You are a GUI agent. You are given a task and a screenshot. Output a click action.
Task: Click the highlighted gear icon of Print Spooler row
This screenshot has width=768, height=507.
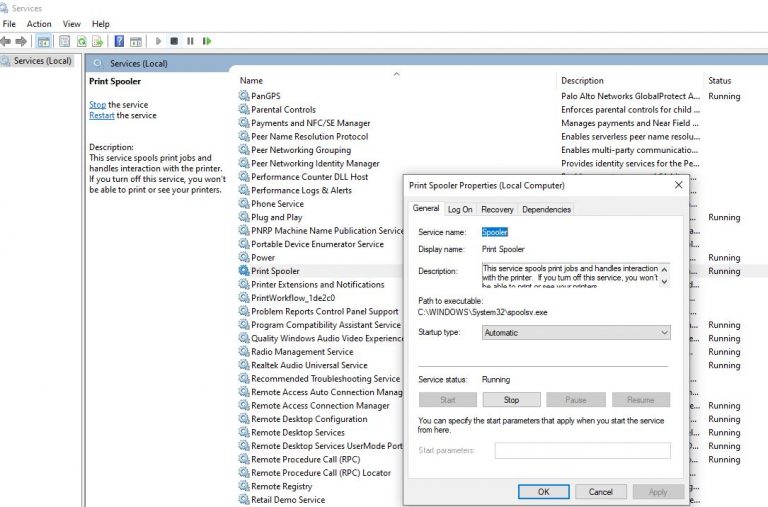243,270
